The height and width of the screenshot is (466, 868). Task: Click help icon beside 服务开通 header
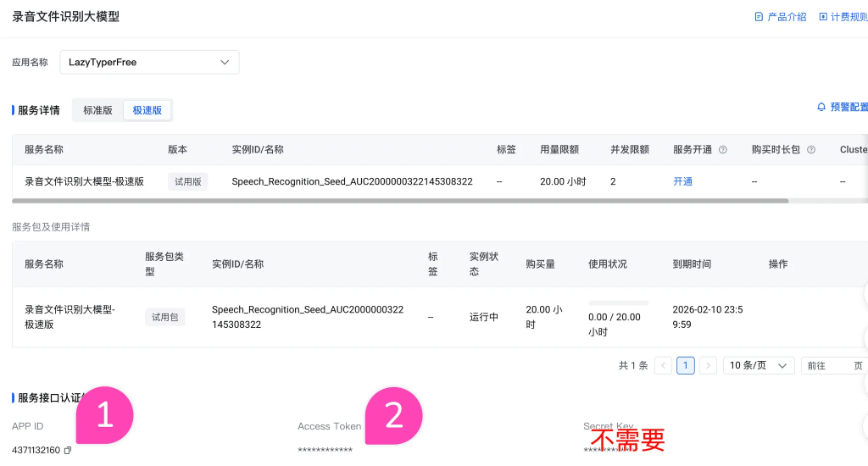[x=723, y=150]
